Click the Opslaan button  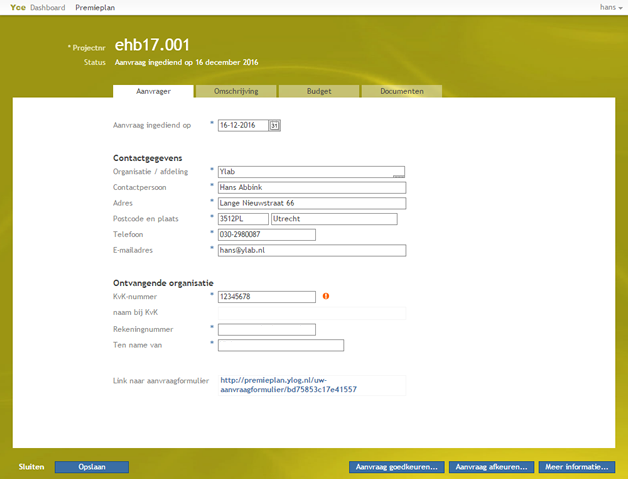(x=92, y=467)
